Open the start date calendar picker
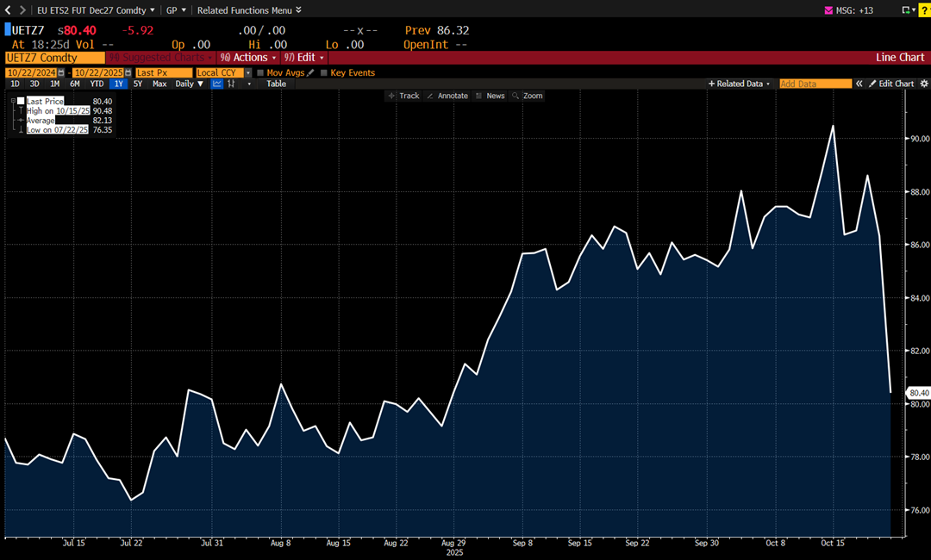The width and height of the screenshot is (931, 560). click(x=60, y=73)
